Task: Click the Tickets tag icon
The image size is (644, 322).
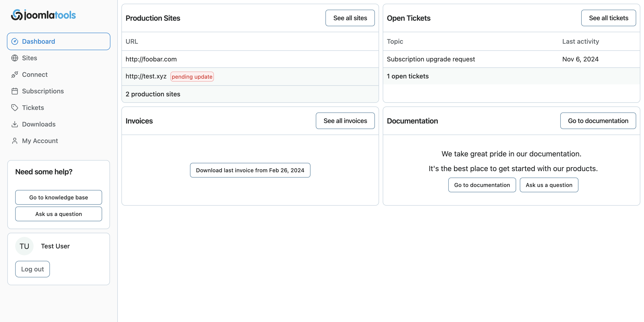Action: (15, 108)
